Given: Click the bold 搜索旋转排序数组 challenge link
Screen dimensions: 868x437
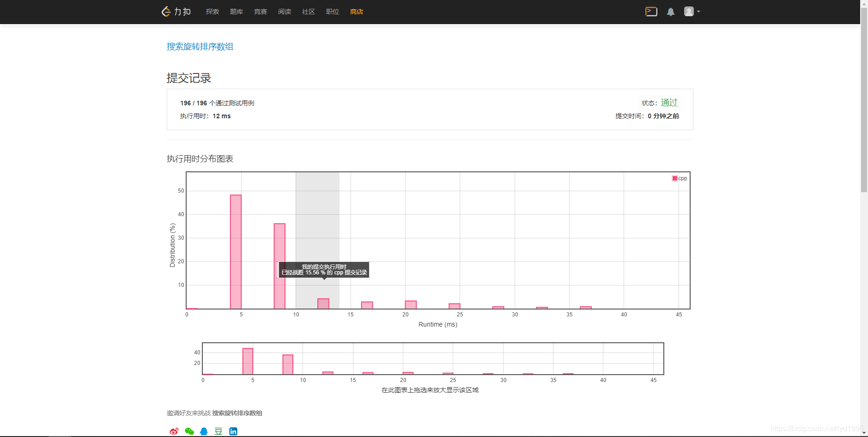Looking at the screenshot, I should click(237, 413).
